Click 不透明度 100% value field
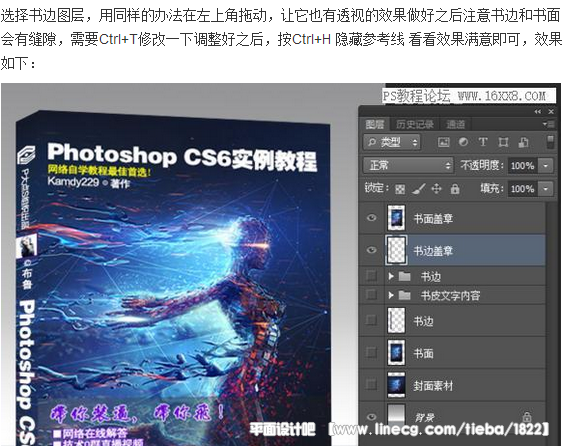The height and width of the screenshot is (446, 583). 522,166
